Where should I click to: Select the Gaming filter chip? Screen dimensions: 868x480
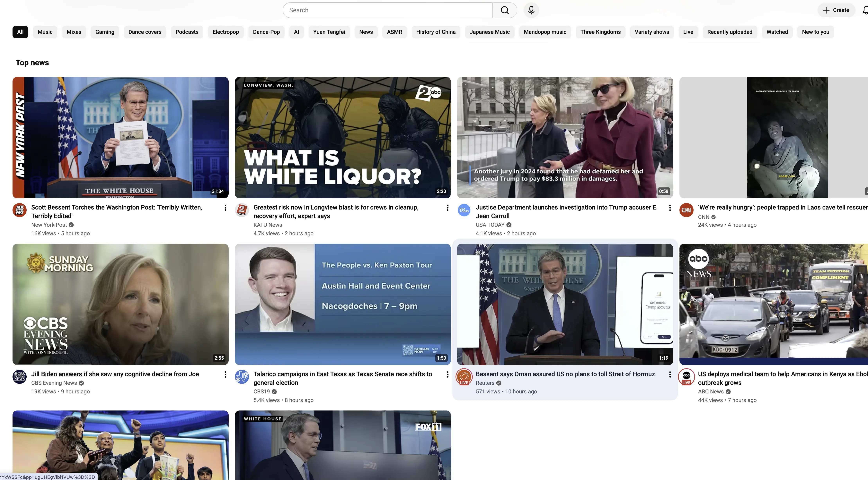105,32
